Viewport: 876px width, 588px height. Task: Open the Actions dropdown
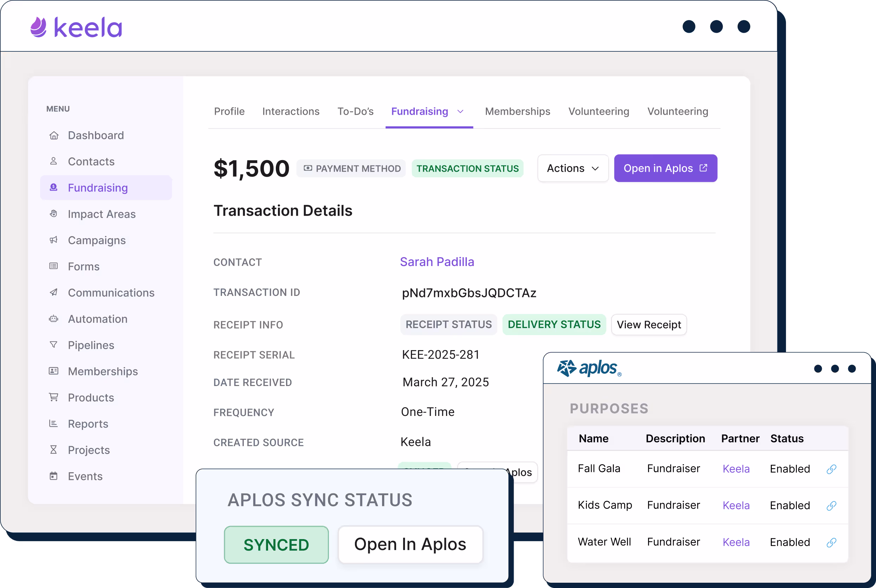click(573, 168)
